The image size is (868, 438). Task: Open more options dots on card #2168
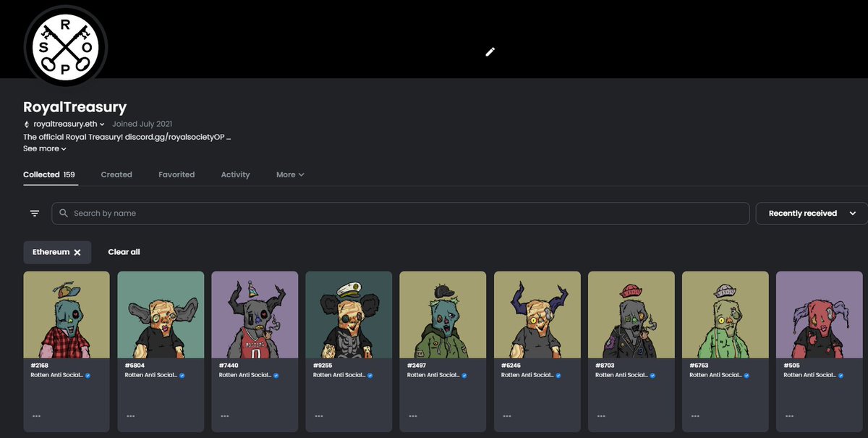point(36,416)
